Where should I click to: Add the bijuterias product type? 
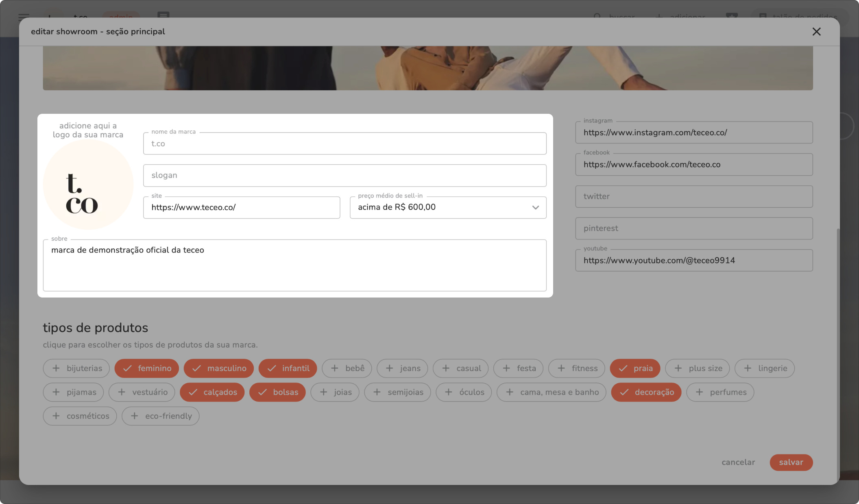click(76, 368)
